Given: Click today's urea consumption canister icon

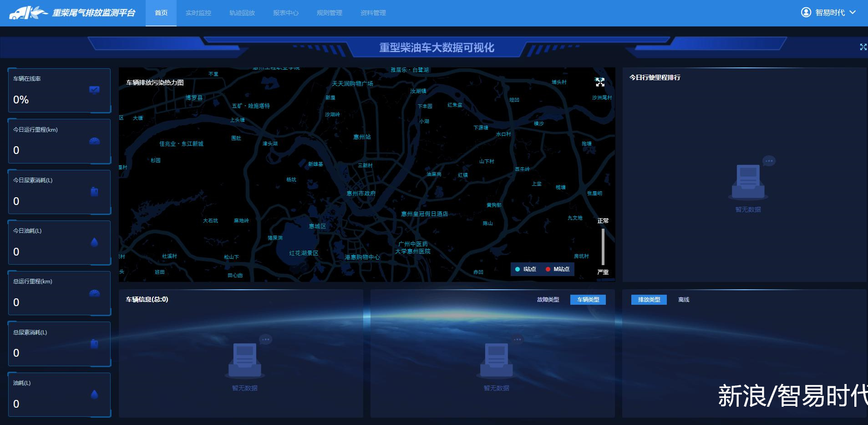Looking at the screenshot, I should pyautogui.click(x=94, y=192).
